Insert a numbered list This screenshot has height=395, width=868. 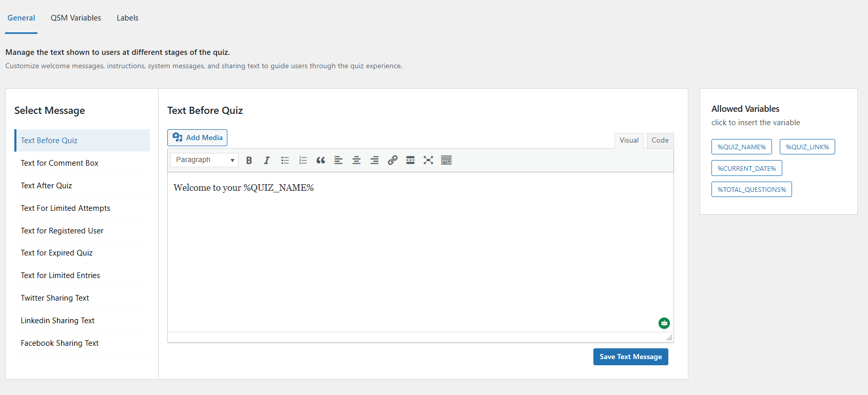tap(303, 160)
